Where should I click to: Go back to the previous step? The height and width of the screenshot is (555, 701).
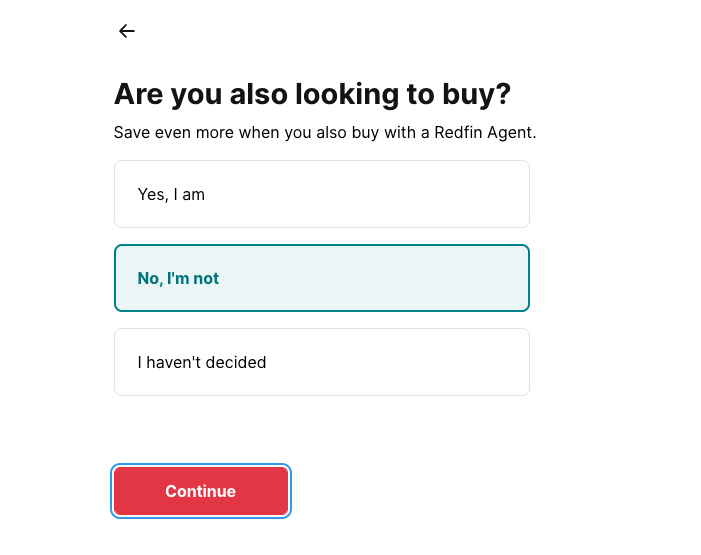(x=126, y=31)
